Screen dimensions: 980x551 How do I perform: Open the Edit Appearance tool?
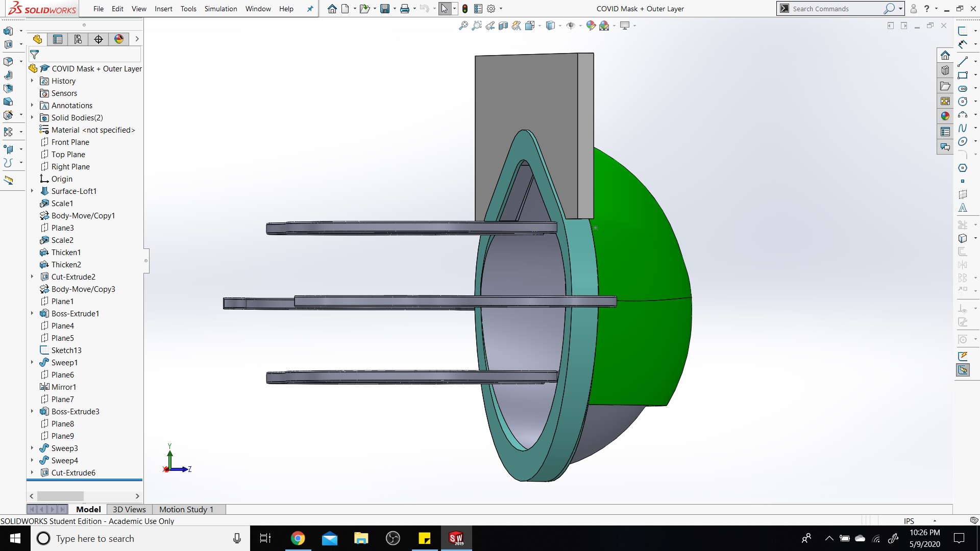point(591,26)
